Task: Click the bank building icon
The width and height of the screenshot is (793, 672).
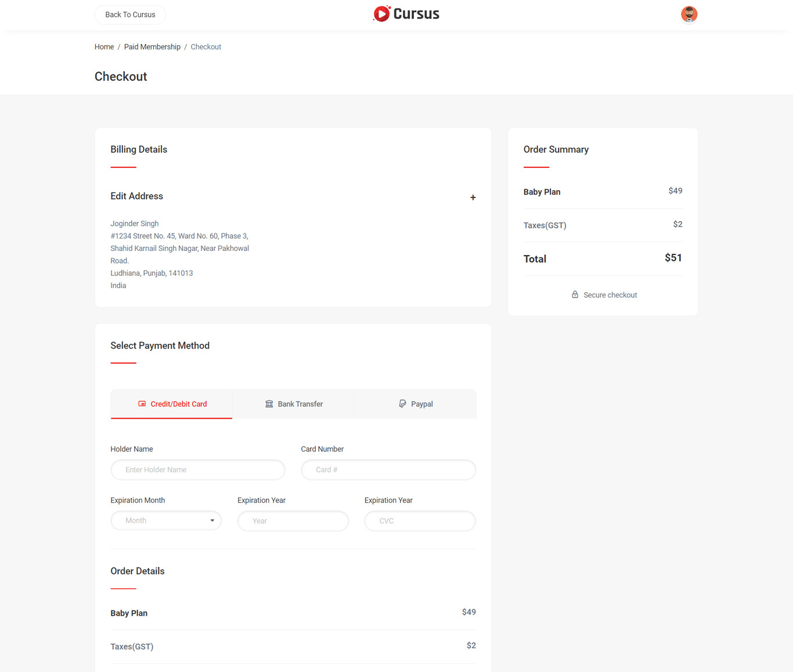Action: coord(269,404)
